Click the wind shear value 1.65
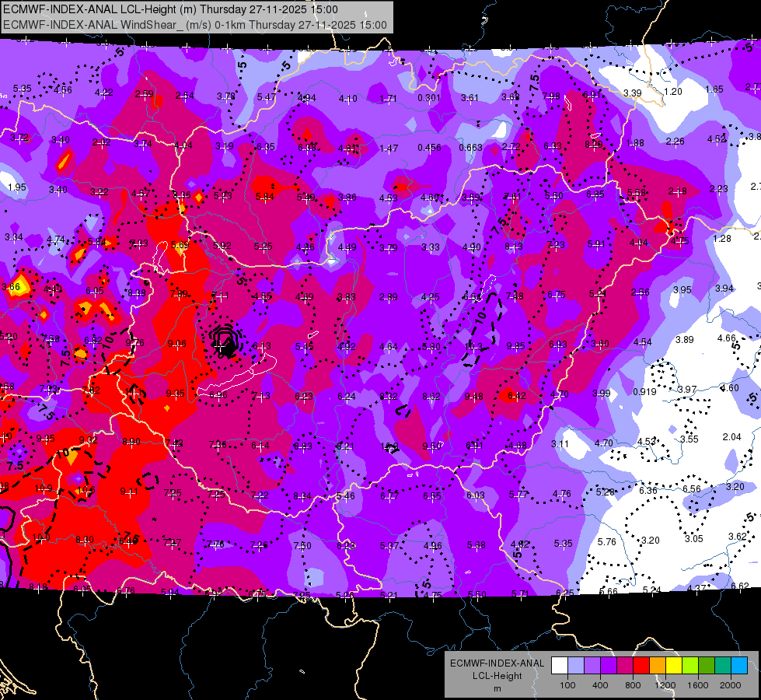761x700 pixels. tap(714, 89)
